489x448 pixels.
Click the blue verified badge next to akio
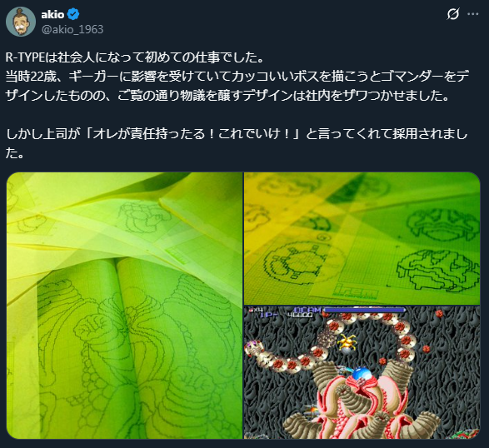tap(73, 14)
